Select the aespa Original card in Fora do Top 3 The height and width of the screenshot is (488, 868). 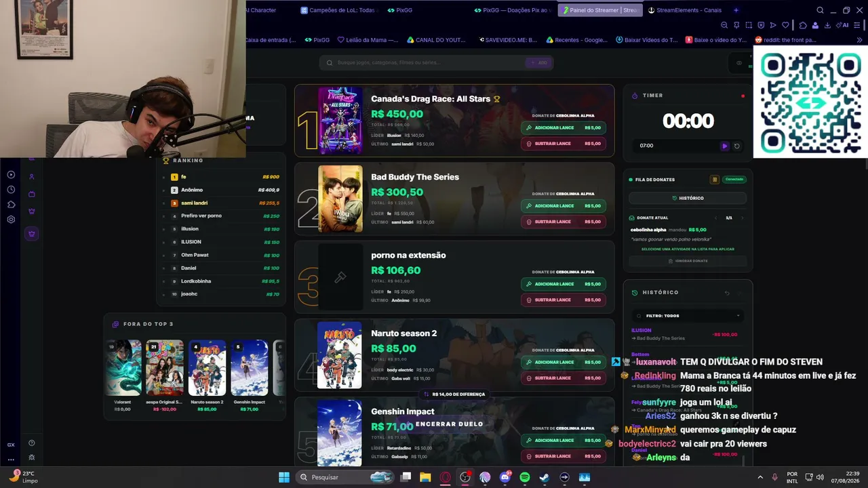[165, 375]
